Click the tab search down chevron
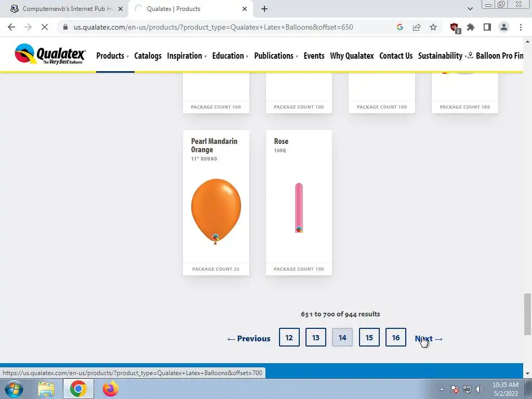Screen dimensions: 532x399 pyautogui.click(x=470, y=9)
